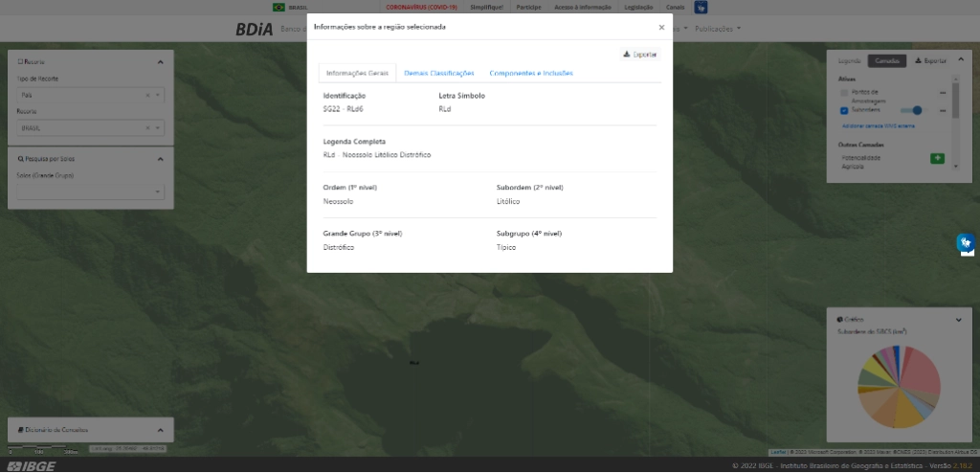Click the VLibras widget on right edge
The height and width of the screenshot is (473, 980).
(x=967, y=243)
